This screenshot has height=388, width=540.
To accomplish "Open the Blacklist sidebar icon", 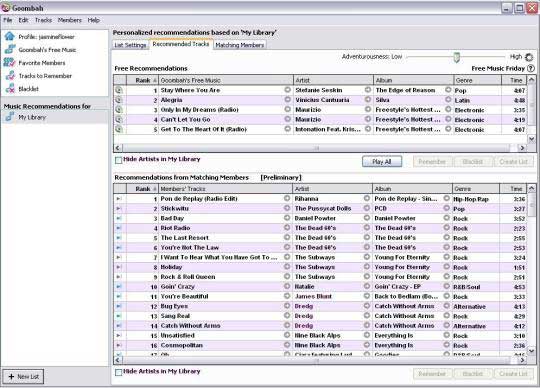I will [x=10, y=88].
